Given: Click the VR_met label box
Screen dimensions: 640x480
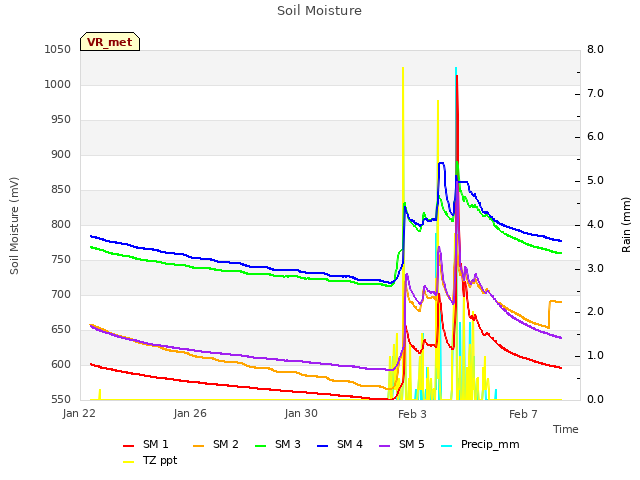Looking at the screenshot, I should point(110,42).
